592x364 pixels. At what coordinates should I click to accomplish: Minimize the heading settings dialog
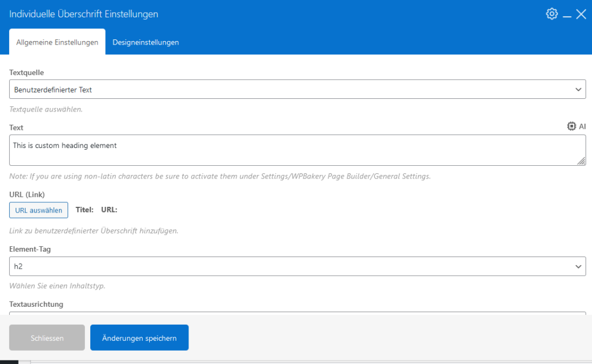pos(567,15)
